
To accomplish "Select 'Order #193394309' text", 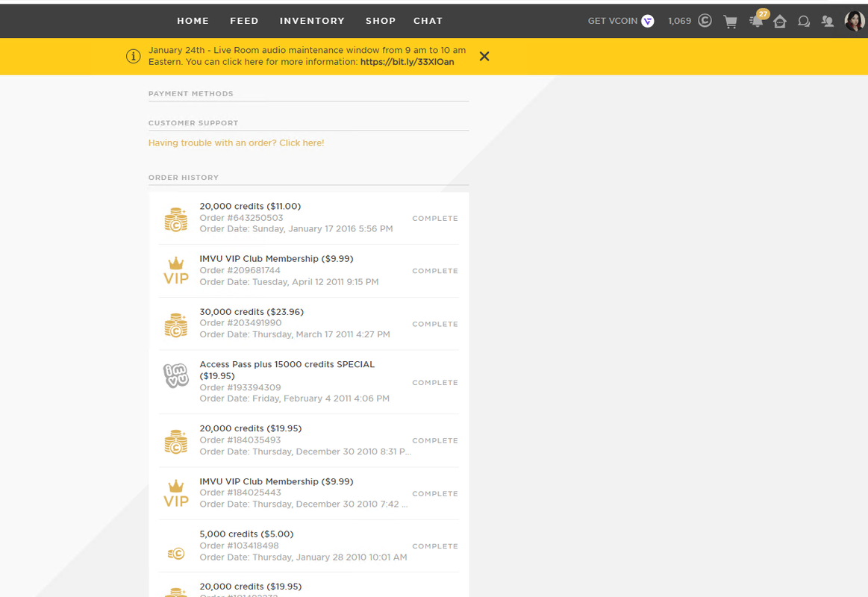I will point(240,388).
